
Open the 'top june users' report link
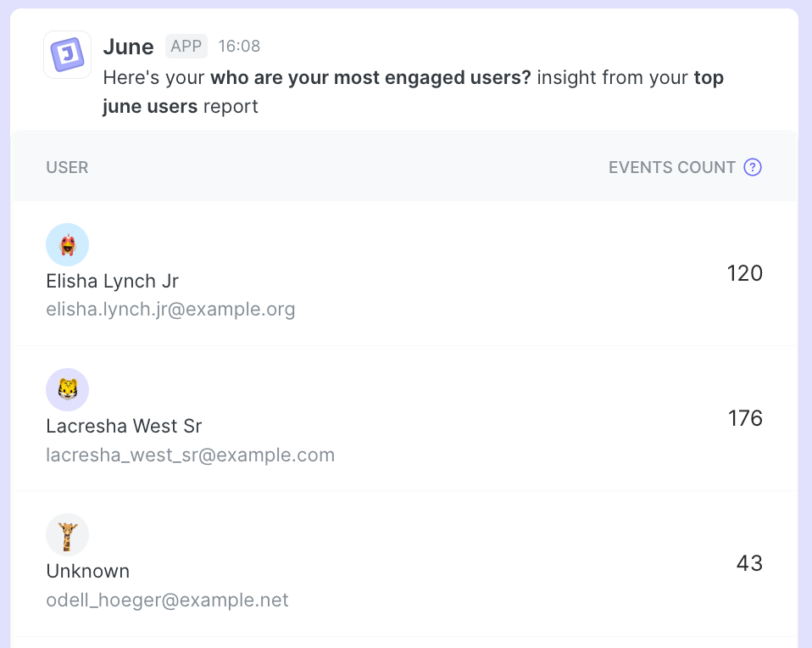tap(150, 107)
